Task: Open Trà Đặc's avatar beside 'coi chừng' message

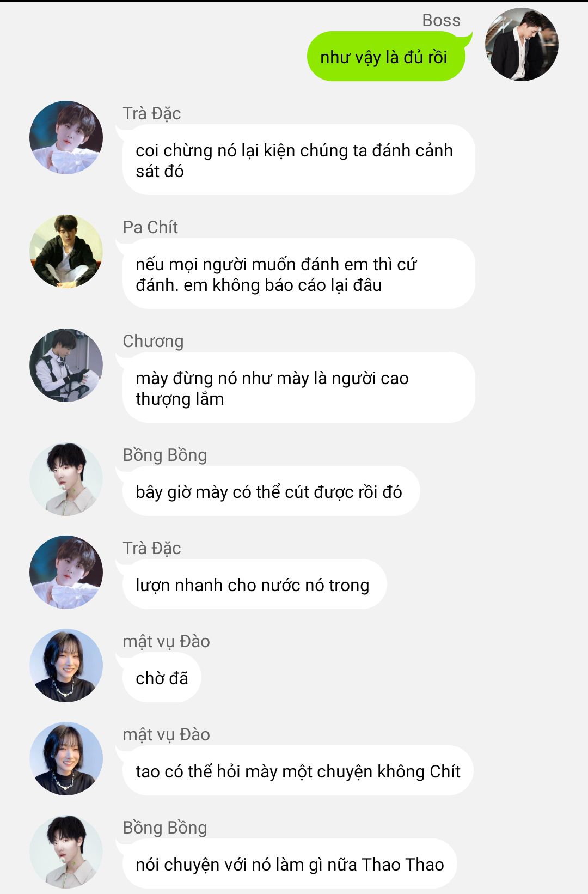Action: 66,137
